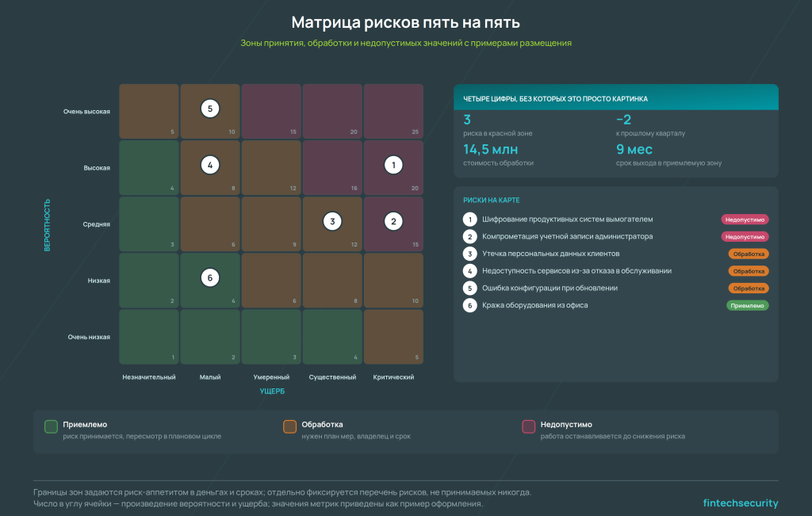Click Обработка badge for Утечка персональных данных
Image resolution: width=812 pixels, height=516 pixels.
[749, 254]
